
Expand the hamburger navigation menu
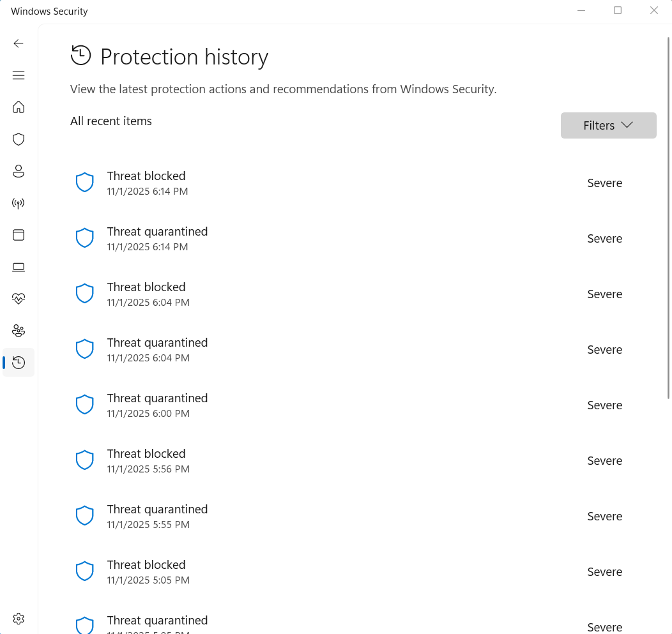[x=19, y=75]
